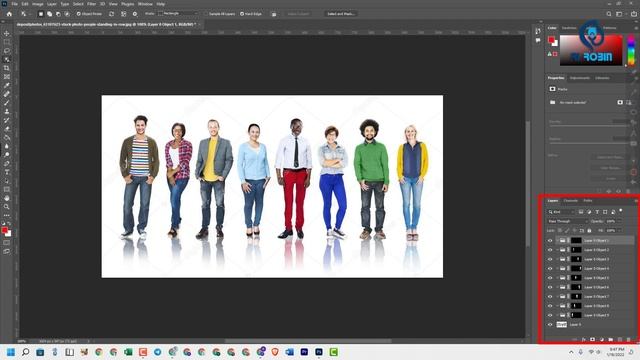Select the Horizontal Type tool
The width and height of the screenshot is (640, 360).
pyautogui.click(x=7, y=172)
